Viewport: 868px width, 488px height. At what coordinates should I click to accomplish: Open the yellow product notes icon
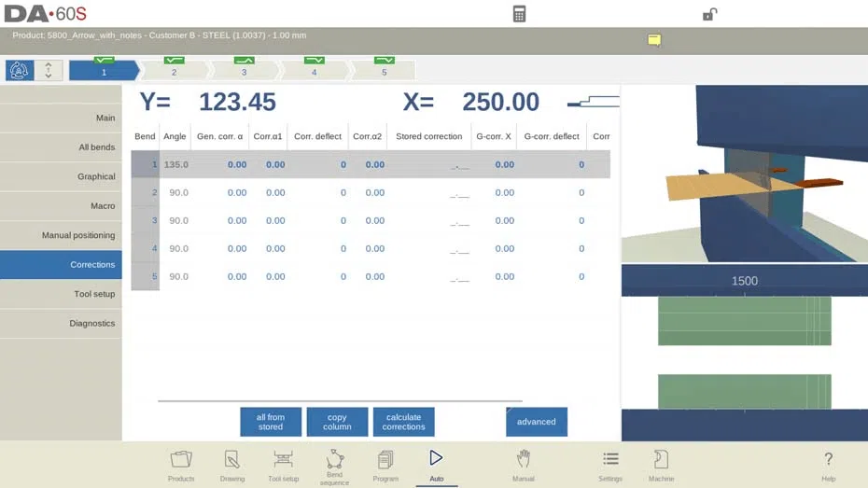click(x=654, y=40)
